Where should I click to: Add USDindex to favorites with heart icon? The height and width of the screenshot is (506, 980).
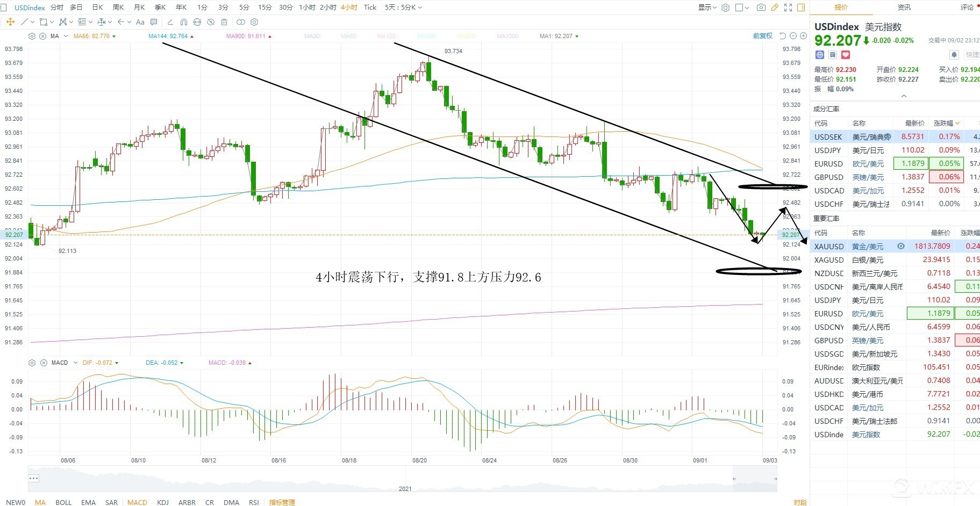point(845,55)
